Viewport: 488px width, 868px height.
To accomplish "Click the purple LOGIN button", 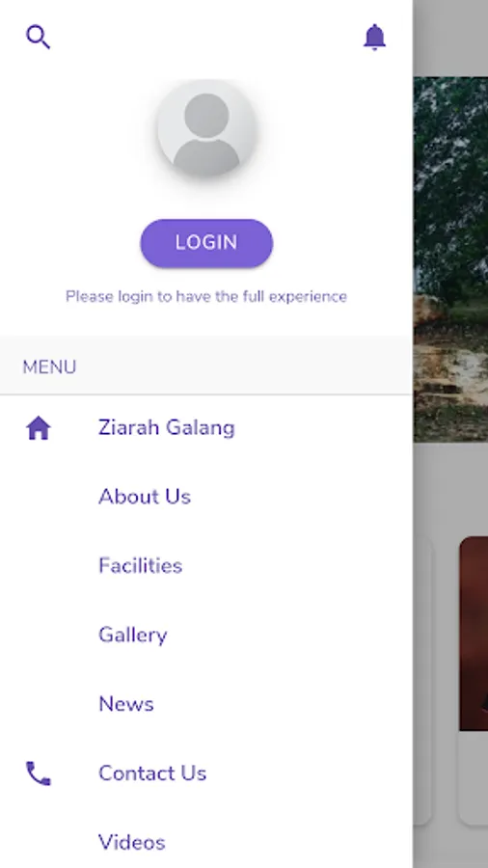I will point(206,243).
